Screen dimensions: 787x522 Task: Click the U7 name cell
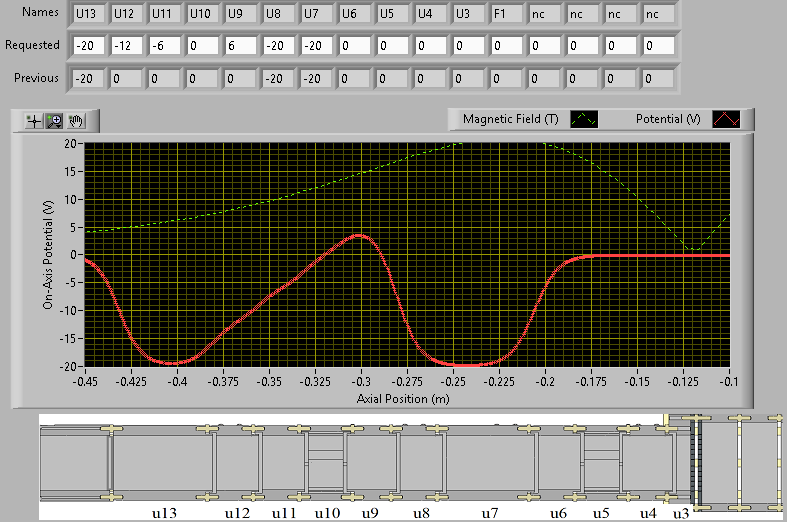[x=317, y=14]
